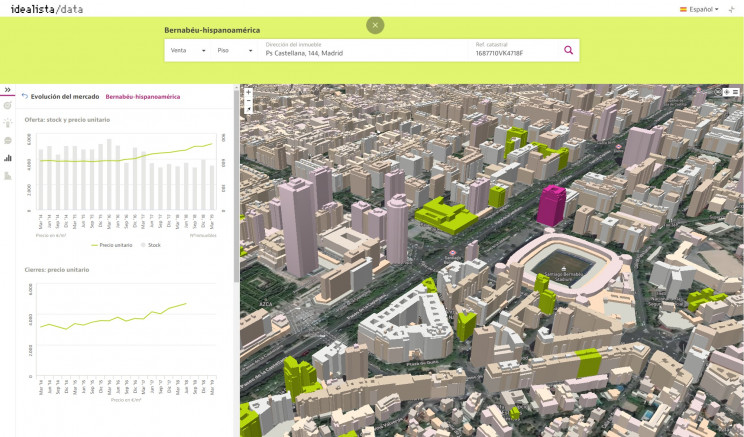The height and width of the screenshot is (437, 744).
Task: Click the address field Ps Castellana, 144, Madrid
Action: point(365,50)
